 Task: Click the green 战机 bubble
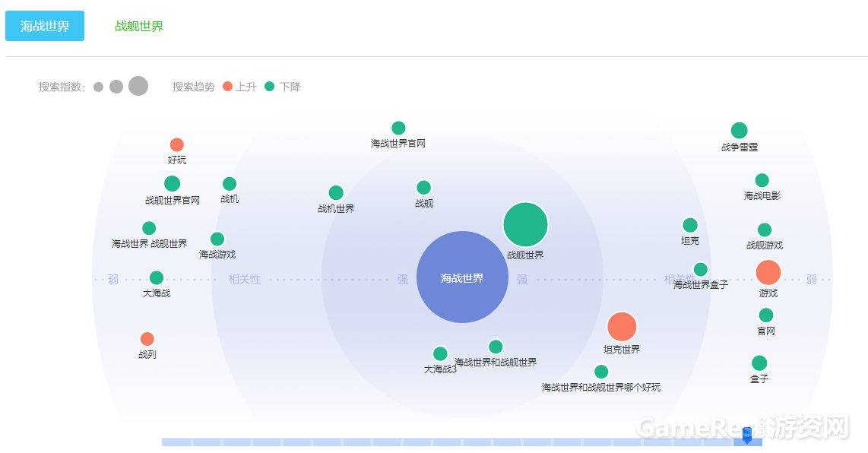tap(230, 184)
